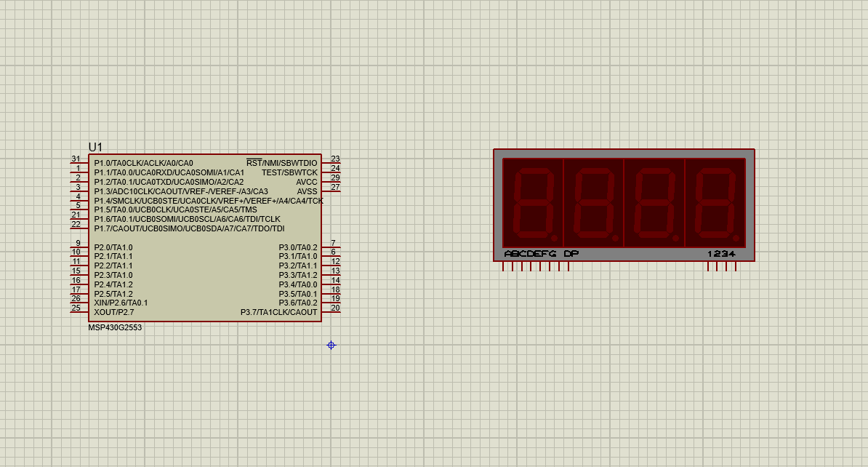Select the XOUT/P2.7 pin label
868x467 pixels.
coord(114,312)
